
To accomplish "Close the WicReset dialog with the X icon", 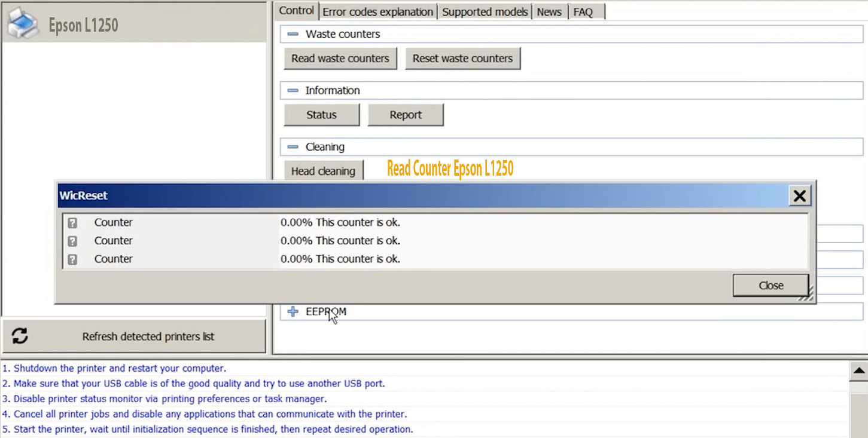I will coord(799,196).
